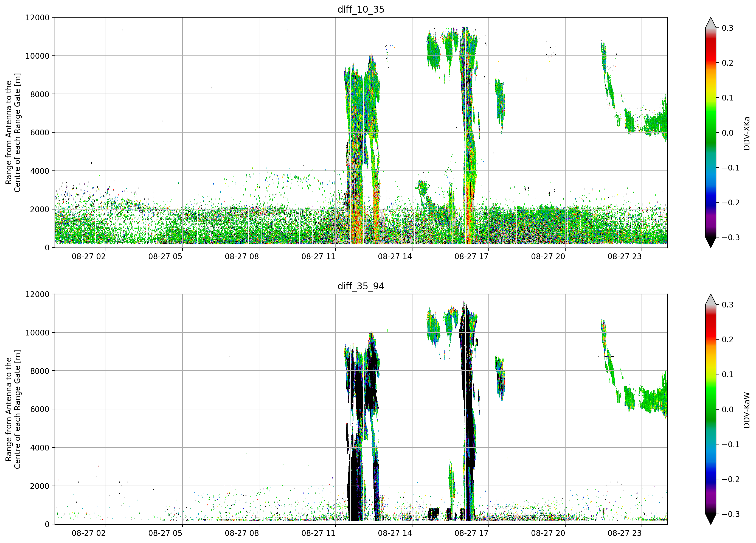Screen dimensions: 756x543
Task: Click the 08-27 23 tick label under diff_10_35
Action: [x=625, y=256]
